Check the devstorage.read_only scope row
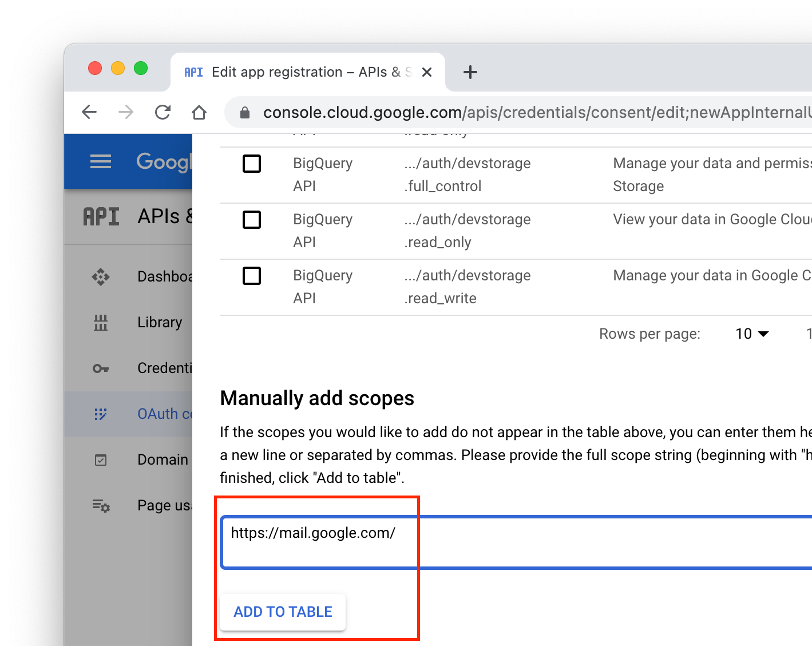This screenshot has width=812, height=646. point(252,220)
